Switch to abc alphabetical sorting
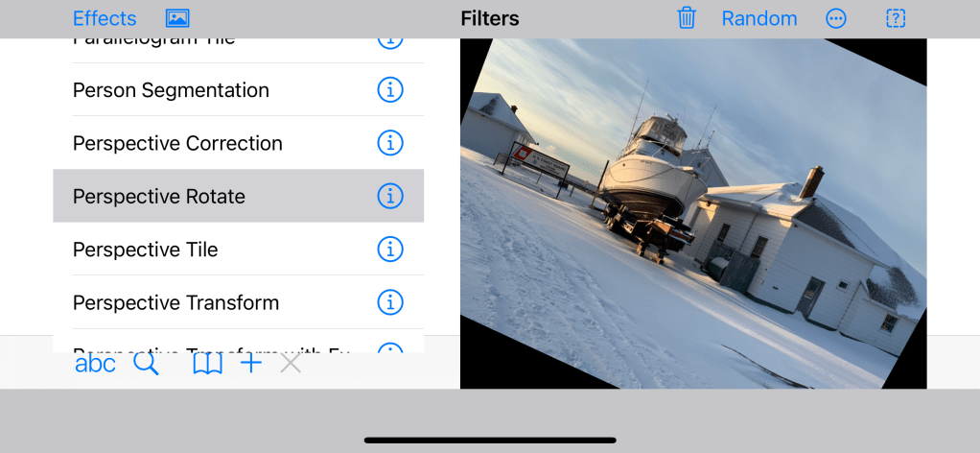Screen dimensions: 980x453 pyautogui.click(x=95, y=364)
